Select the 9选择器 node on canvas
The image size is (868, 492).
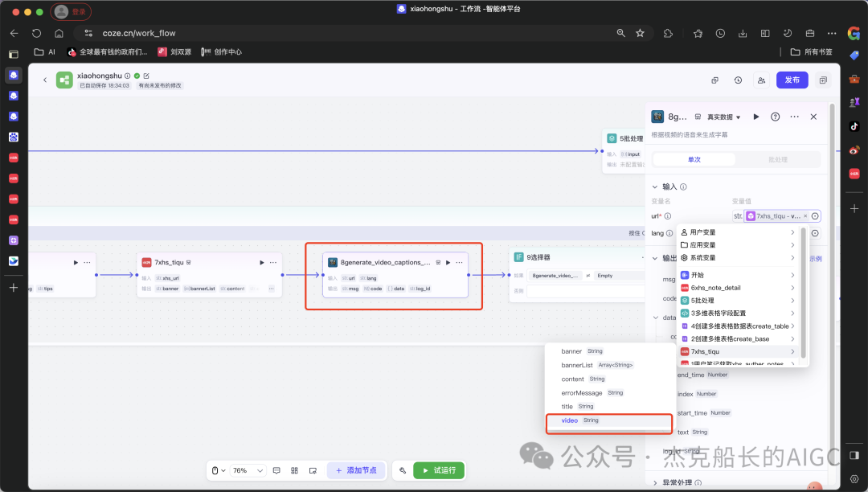point(577,275)
